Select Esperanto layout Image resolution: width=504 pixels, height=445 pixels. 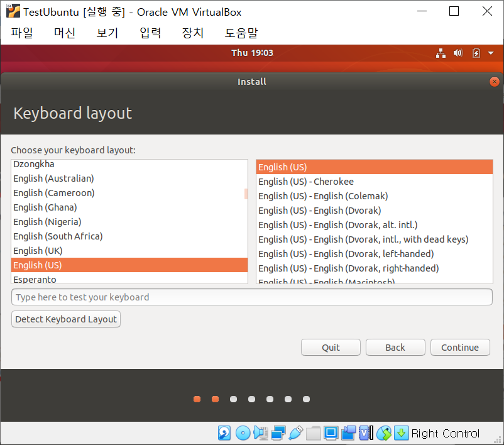(x=129, y=278)
